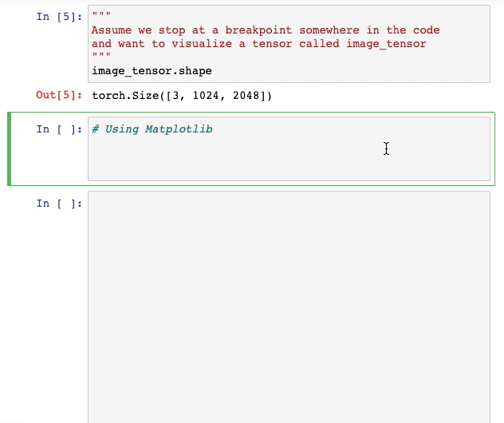Click the prompt of the Matplotlib cell

59,129
